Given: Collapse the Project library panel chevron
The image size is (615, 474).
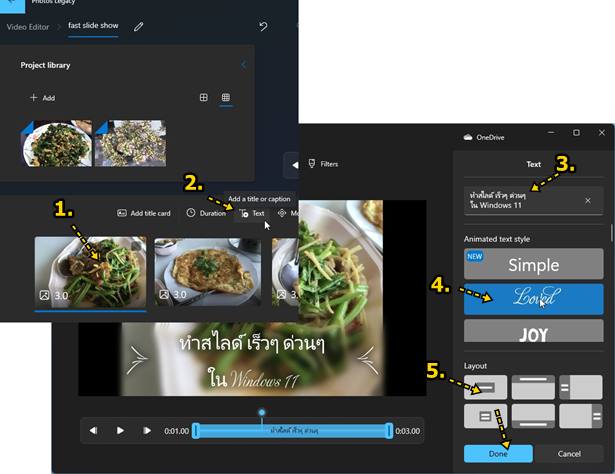Looking at the screenshot, I should [244, 65].
